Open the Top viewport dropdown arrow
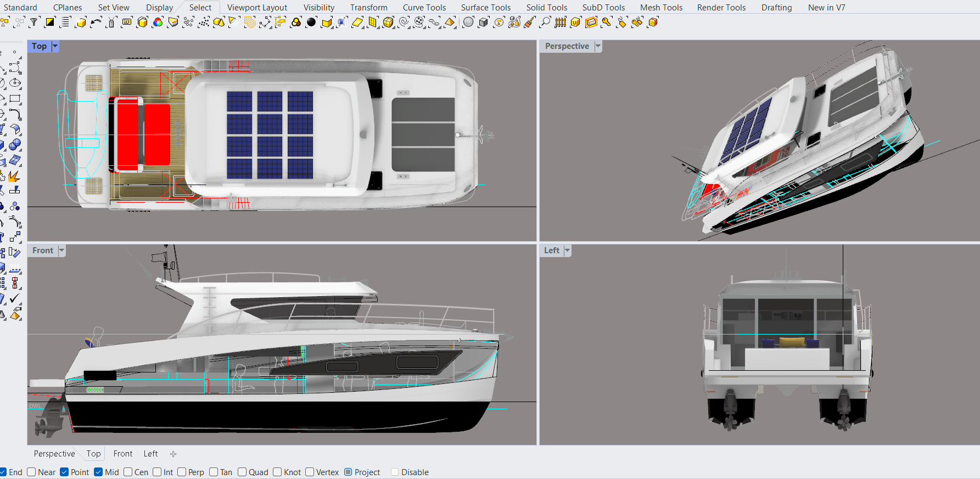The width and height of the screenshot is (980, 479). [x=55, y=47]
